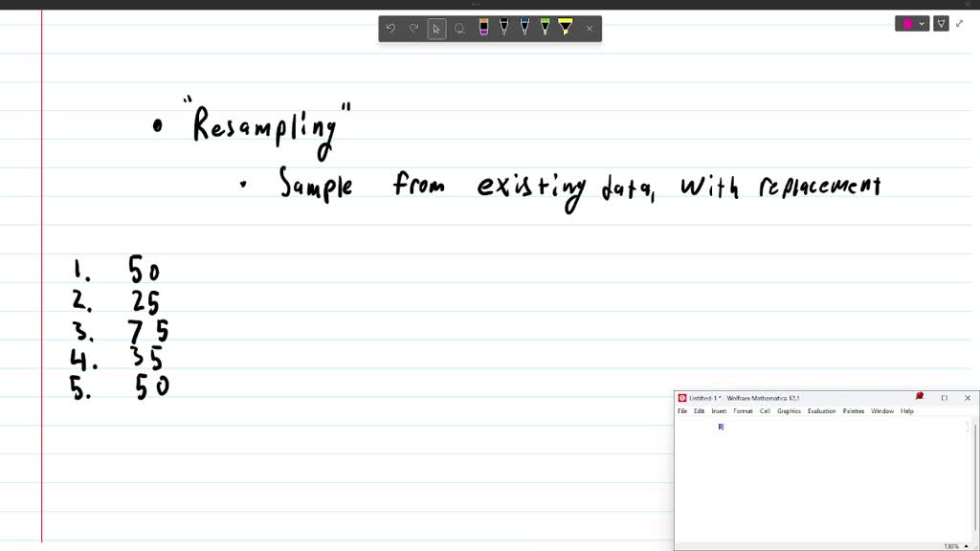Select the Eraser tool
Image resolution: width=980 pixels, height=551 pixels.
pos(483,29)
